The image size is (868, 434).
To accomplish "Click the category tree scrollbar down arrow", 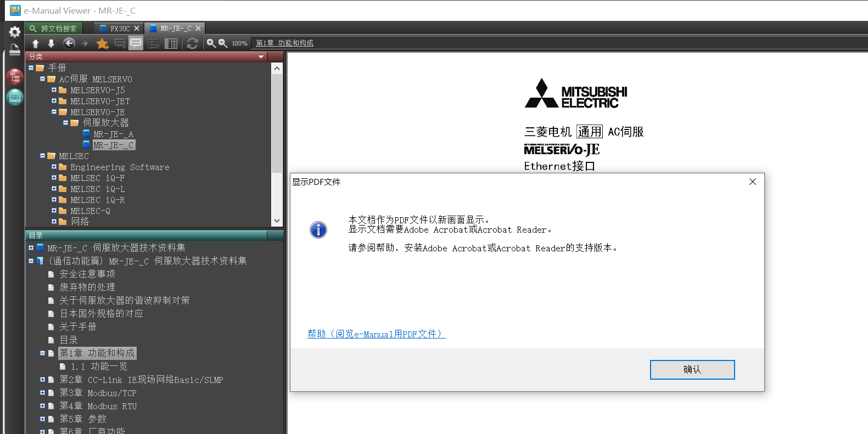I will pos(277,221).
